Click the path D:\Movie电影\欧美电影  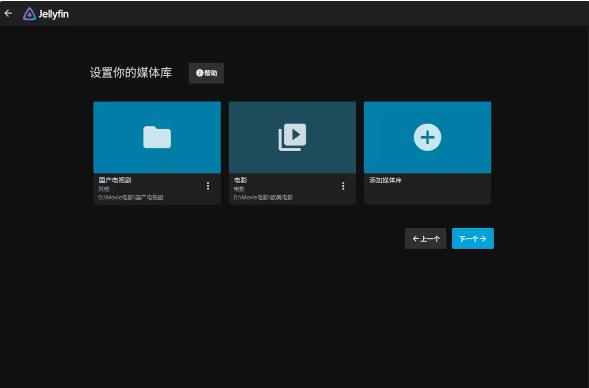[263, 197]
